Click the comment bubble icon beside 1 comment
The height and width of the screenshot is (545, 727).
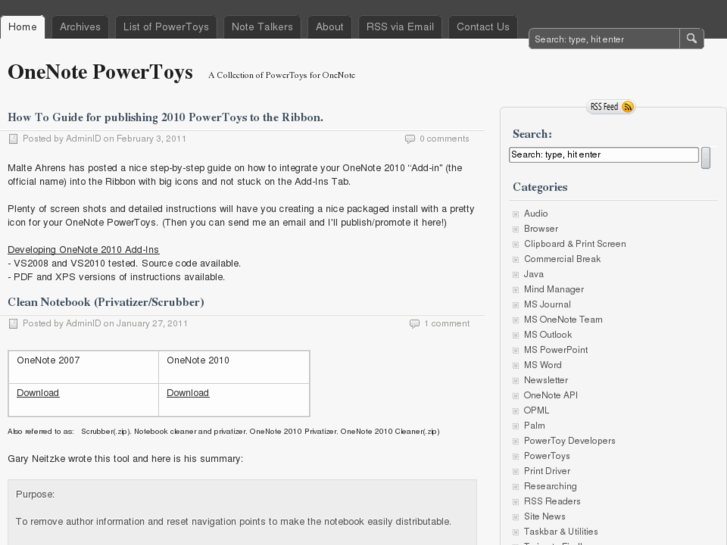point(415,323)
